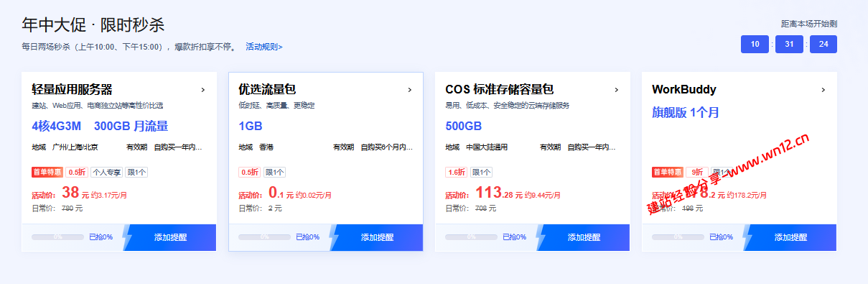Click the 日常价 780 元 text
868x284 pixels.
point(57,209)
